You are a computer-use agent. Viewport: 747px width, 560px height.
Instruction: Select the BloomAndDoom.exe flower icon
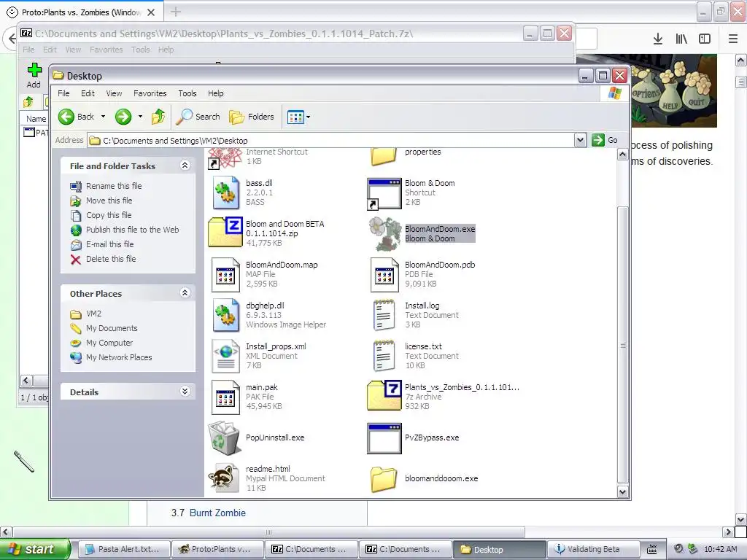pyautogui.click(x=385, y=234)
